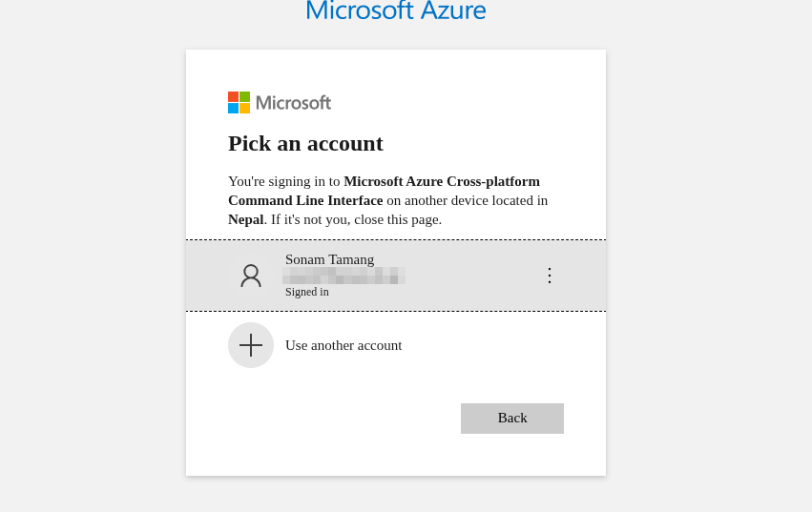Click "If it's not you, close this page"

click(356, 219)
